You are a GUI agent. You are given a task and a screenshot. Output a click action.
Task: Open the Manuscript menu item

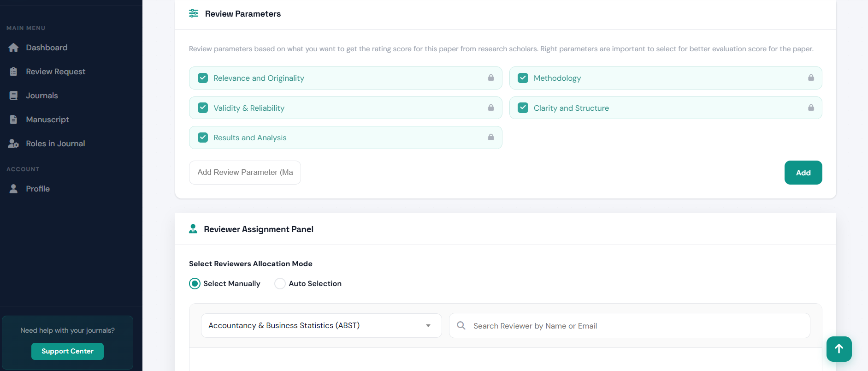pyautogui.click(x=47, y=120)
